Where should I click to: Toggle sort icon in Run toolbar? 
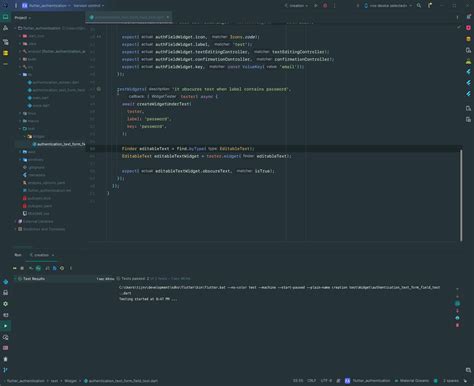pyautogui.click(x=47, y=268)
